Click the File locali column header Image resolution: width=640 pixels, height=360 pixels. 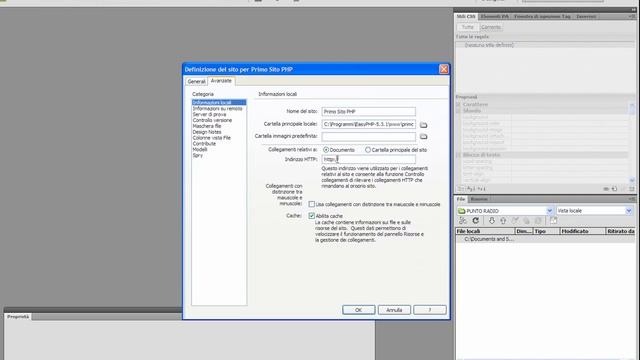click(485, 231)
